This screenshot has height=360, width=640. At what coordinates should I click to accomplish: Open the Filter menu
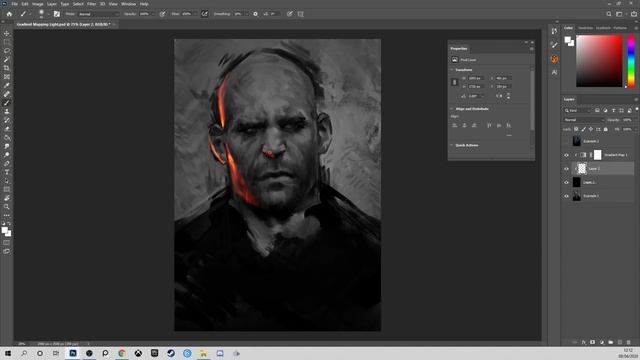91,4
